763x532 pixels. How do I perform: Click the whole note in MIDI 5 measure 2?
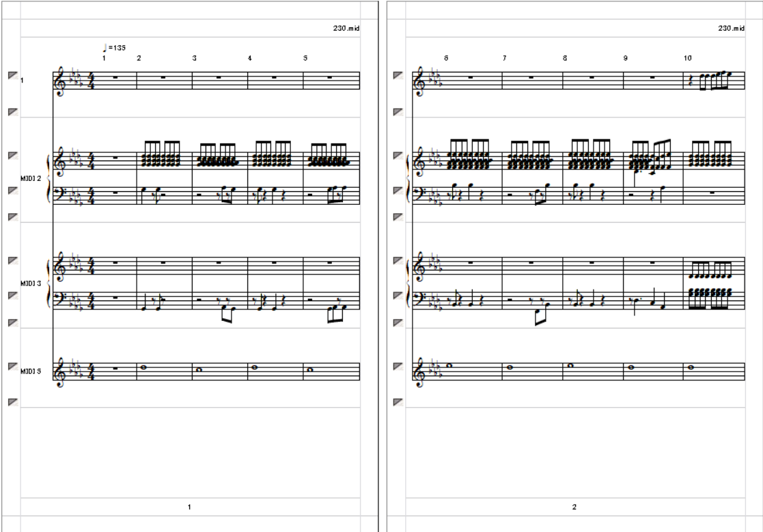click(x=143, y=367)
